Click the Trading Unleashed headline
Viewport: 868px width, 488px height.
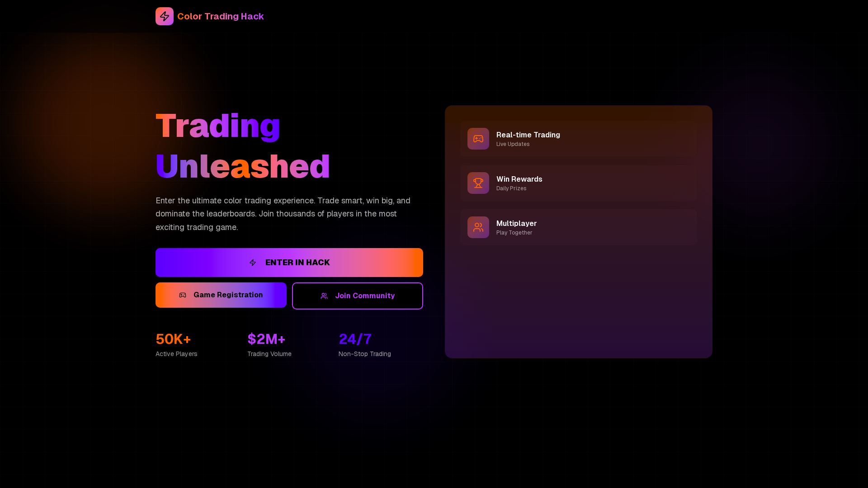[x=242, y=145]
